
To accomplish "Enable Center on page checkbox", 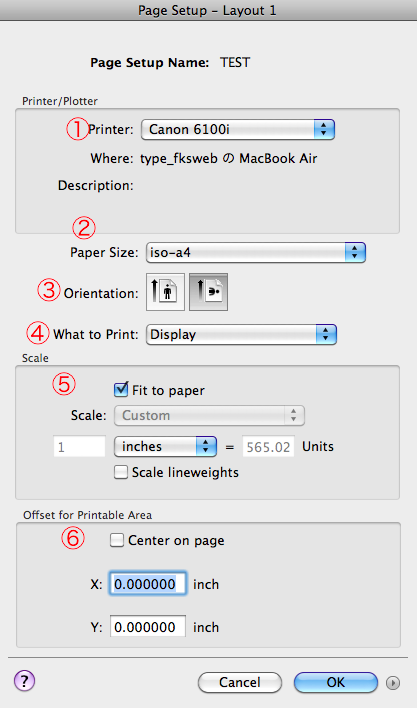I will tap(117, 540).
